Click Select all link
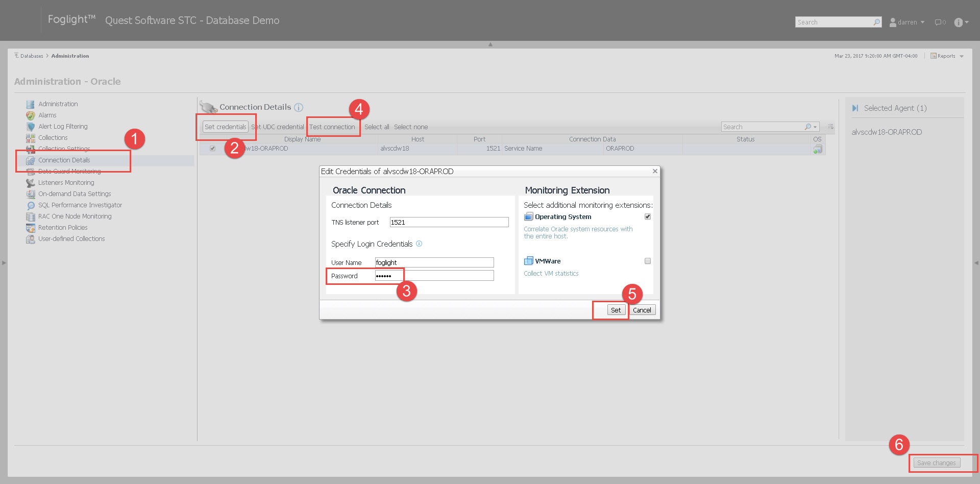The width and height of the screenshot is (980, 484). (x=377, y=127)
